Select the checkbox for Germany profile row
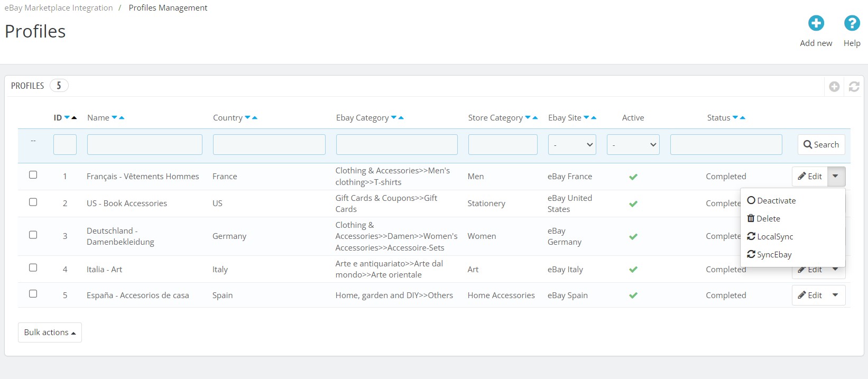This screenshot has height=379, width=868. pyautogui.click(x=33, y=235)
